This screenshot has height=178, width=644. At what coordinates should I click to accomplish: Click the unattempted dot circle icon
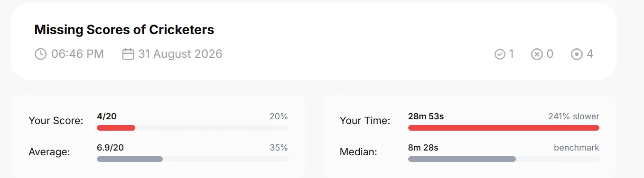point(577,54)
